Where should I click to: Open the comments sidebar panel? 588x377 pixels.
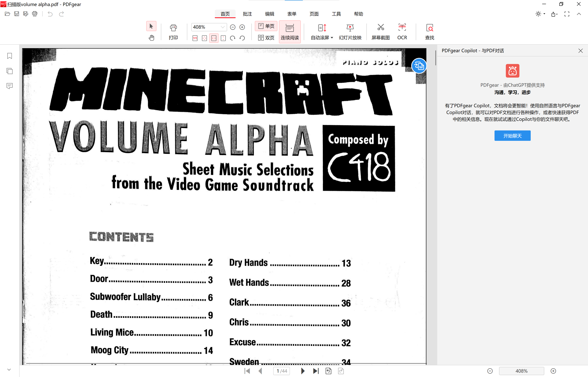pyautogui.click(x=10, y=86)
